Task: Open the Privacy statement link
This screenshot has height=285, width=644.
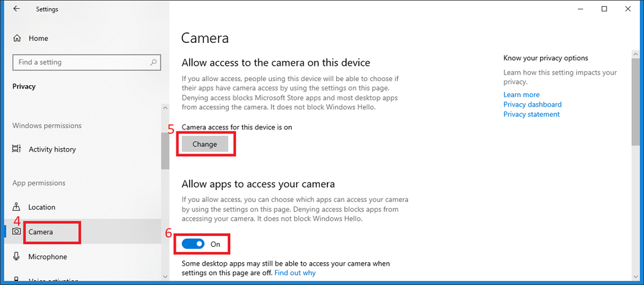Action: tap(531, 115)
